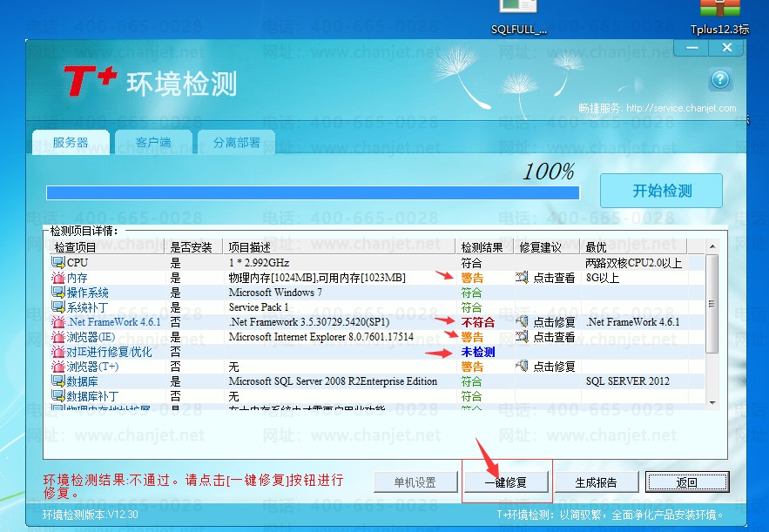This screenshot has width=769, height=532.
Task: Switch to the 分离部署 tab
Action: [x=236, y=143]
